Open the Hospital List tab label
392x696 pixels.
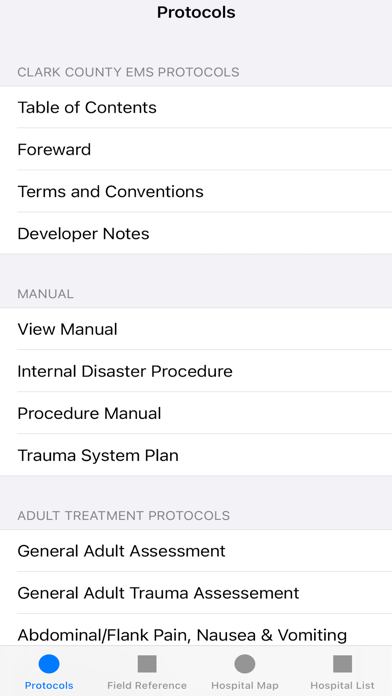pos(342,685)
